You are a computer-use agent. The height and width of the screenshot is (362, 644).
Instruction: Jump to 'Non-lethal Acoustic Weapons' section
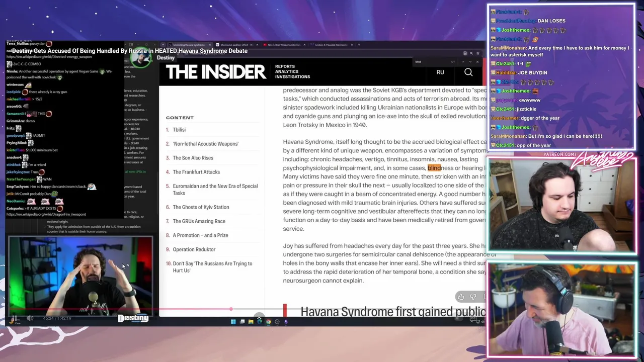205,144
